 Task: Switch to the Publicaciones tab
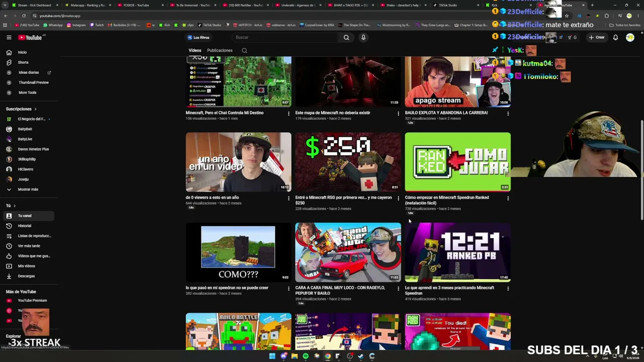(220, 50)
